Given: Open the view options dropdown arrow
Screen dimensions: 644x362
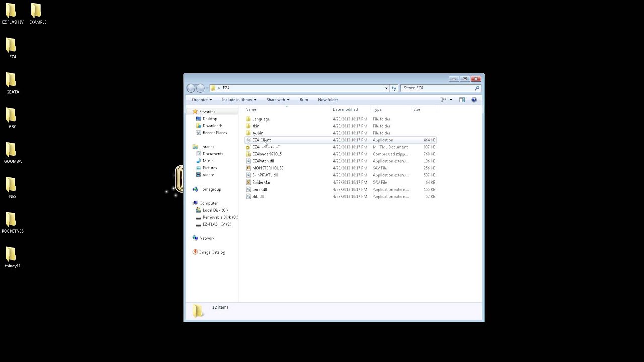Looking at the screenshot, I should 451,100.
